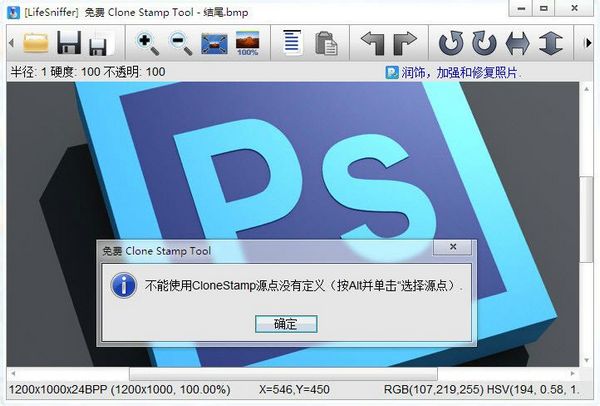Flip image horizontally icon
Image resolution: width=600 pixels, height=406 pixels.
517,43
